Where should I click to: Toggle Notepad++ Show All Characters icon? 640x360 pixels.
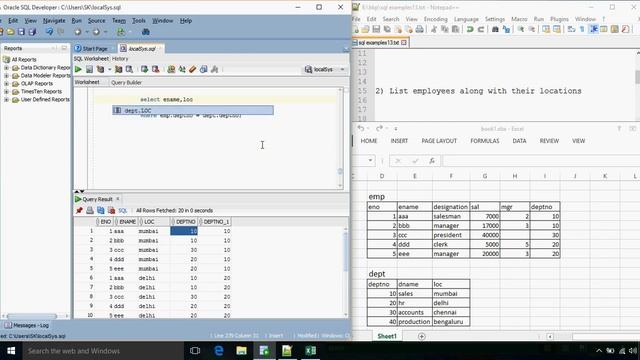click(x=582, y=29)
